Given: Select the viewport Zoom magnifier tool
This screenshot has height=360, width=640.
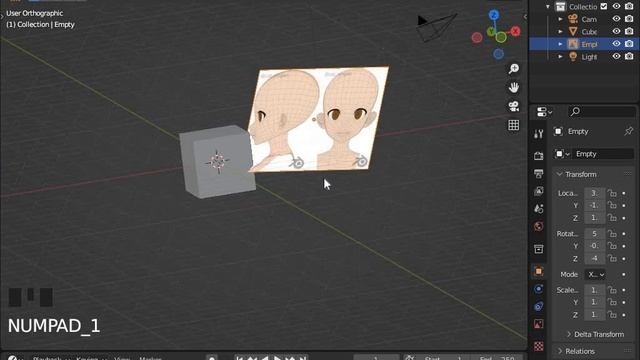Looking at the screenshot, I should pos(513,69).
